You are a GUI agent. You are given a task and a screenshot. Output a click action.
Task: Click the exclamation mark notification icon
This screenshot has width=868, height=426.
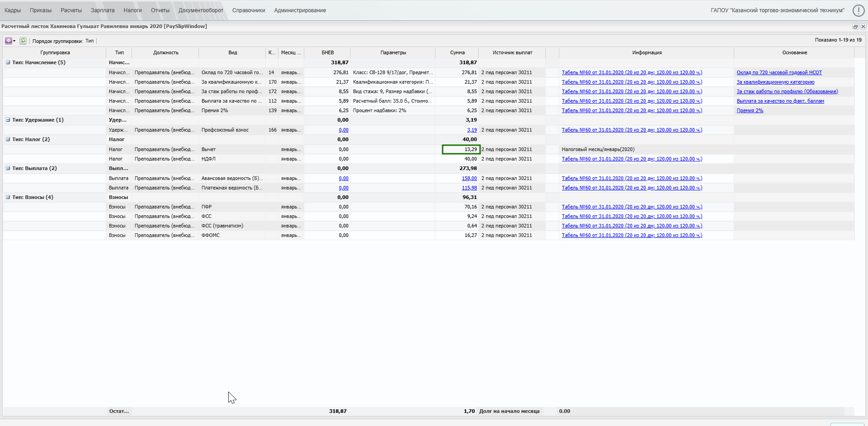tap(859, 10)
